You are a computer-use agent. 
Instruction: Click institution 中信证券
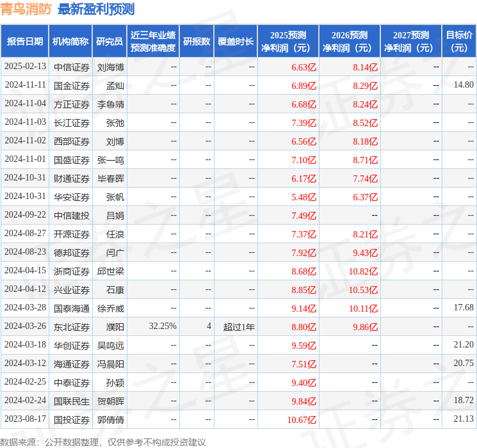(72, 67)
